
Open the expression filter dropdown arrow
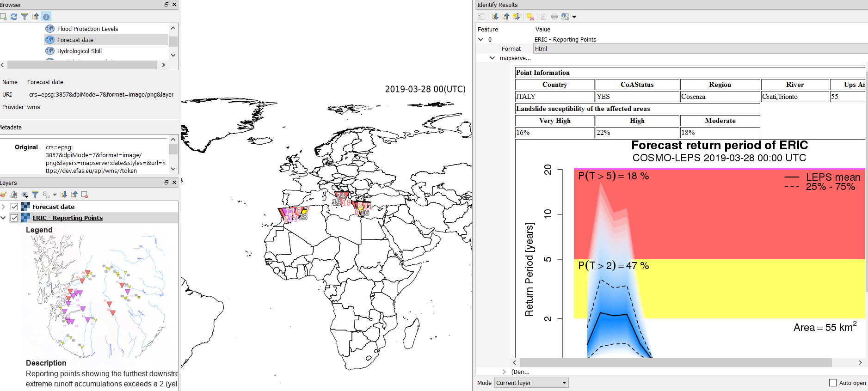(x=55, y=195)
